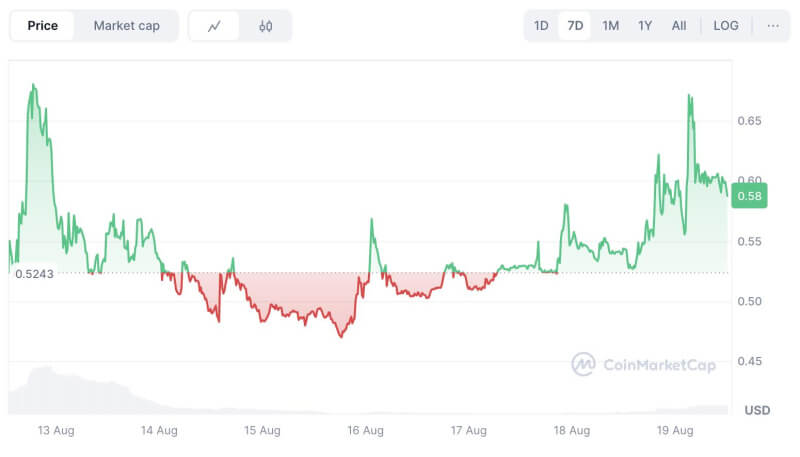
Task: Open the three-dot more options menu
Action: coord(773,26)
